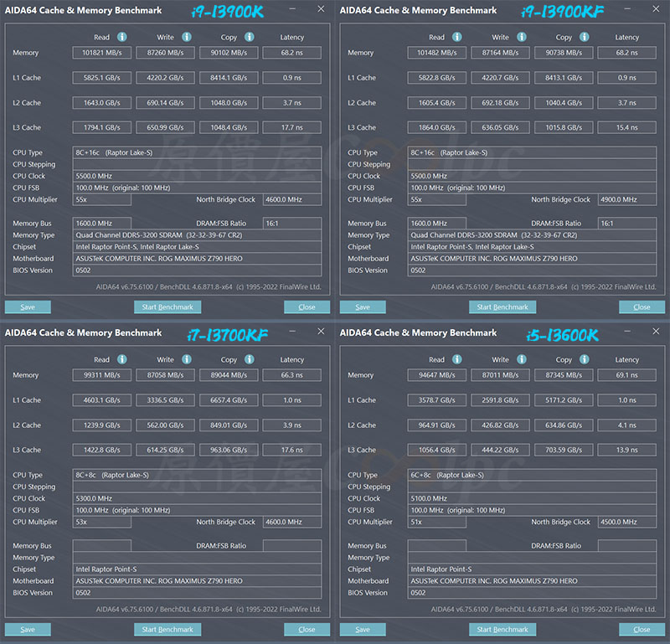Select memory latency 69.1 ns value

tap(627, 375)
